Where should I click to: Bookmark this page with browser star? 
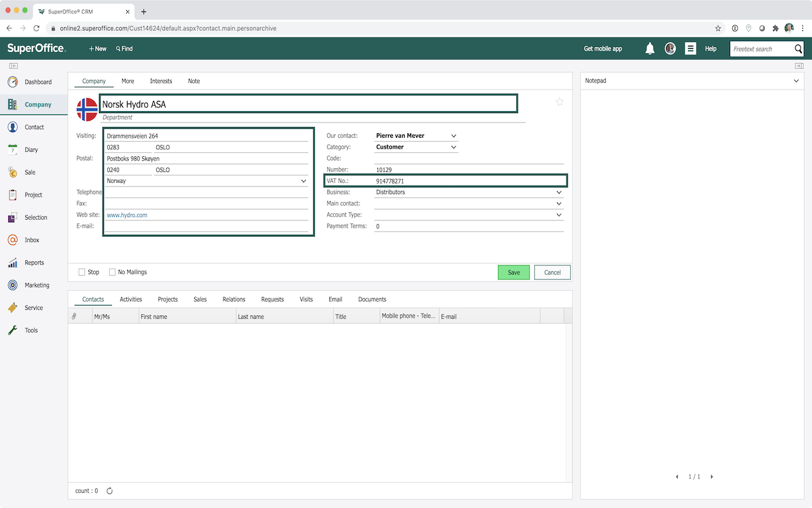[x=718, y=28]
